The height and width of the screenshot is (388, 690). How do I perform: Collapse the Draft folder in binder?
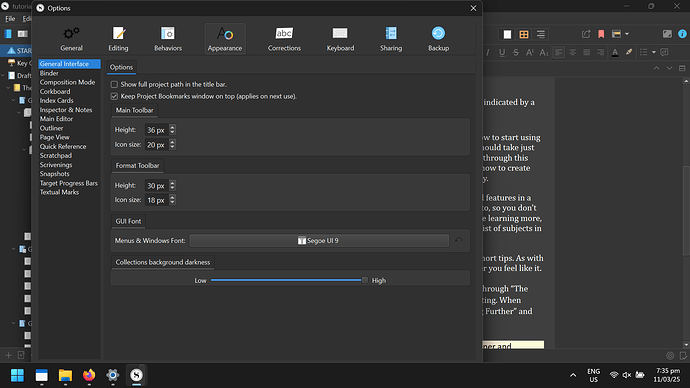click(4, 76)
